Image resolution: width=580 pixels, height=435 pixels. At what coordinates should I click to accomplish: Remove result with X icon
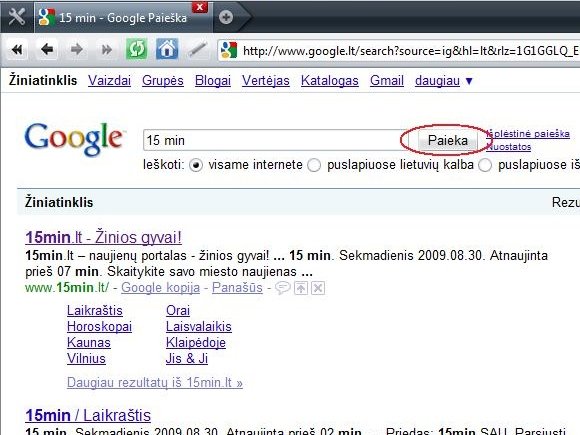(318, 288)
